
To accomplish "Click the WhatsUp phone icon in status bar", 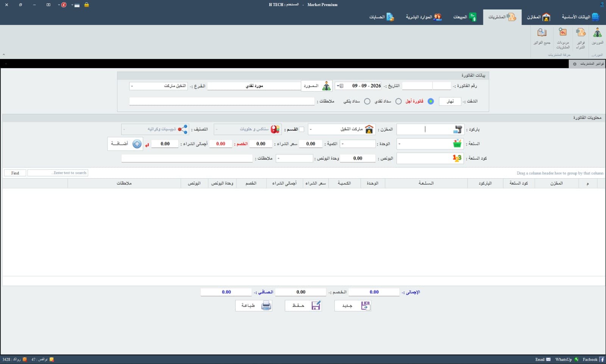I will click(576, 359).
